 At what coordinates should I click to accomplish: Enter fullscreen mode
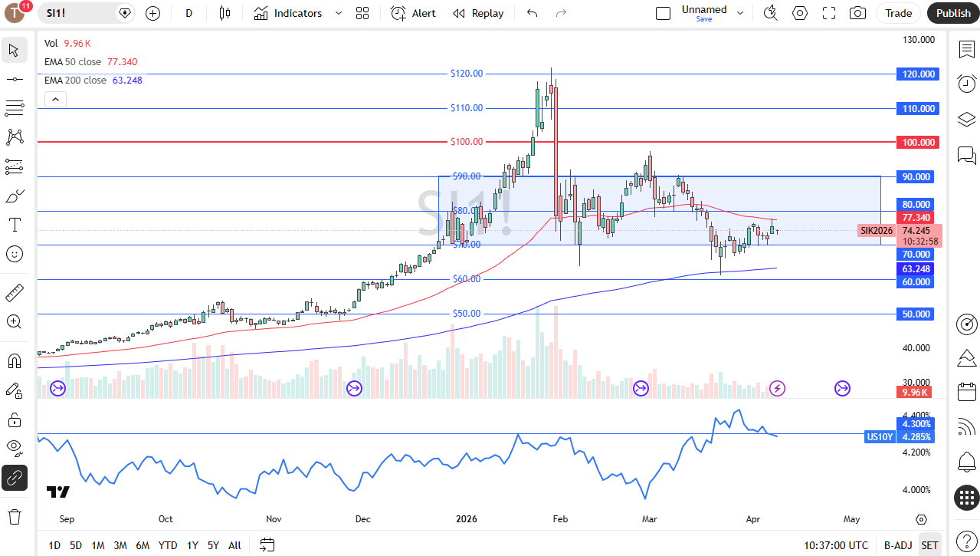pos(829,13)
